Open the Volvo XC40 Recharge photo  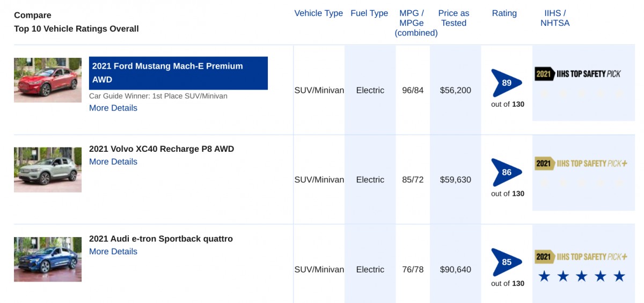click(48, 169)
